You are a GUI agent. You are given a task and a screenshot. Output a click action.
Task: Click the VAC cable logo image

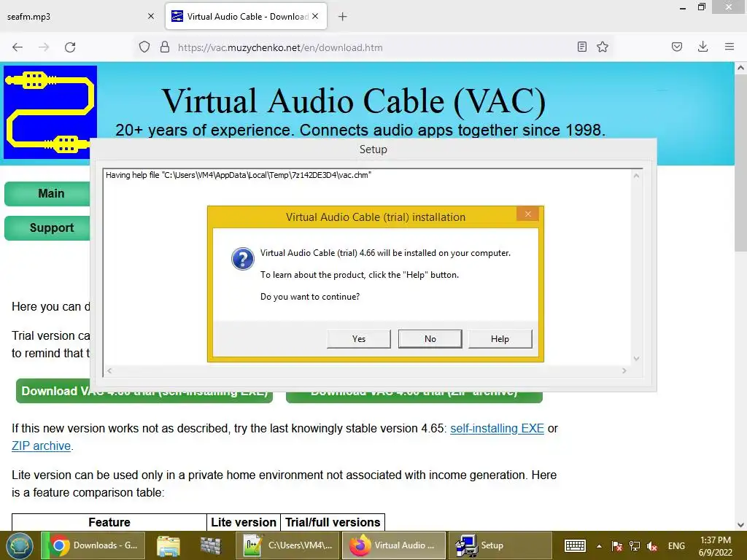click(x=50, y=112)
